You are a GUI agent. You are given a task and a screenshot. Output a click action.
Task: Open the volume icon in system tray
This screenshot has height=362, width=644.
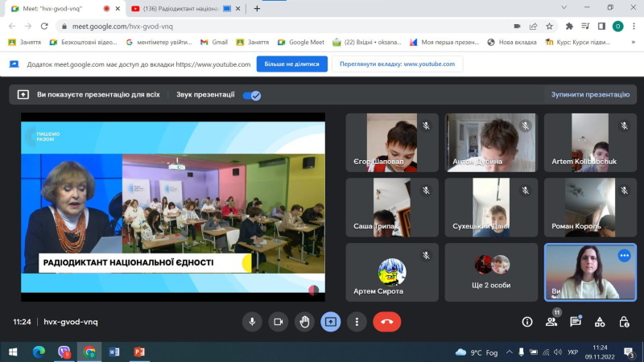click(557, 352)
